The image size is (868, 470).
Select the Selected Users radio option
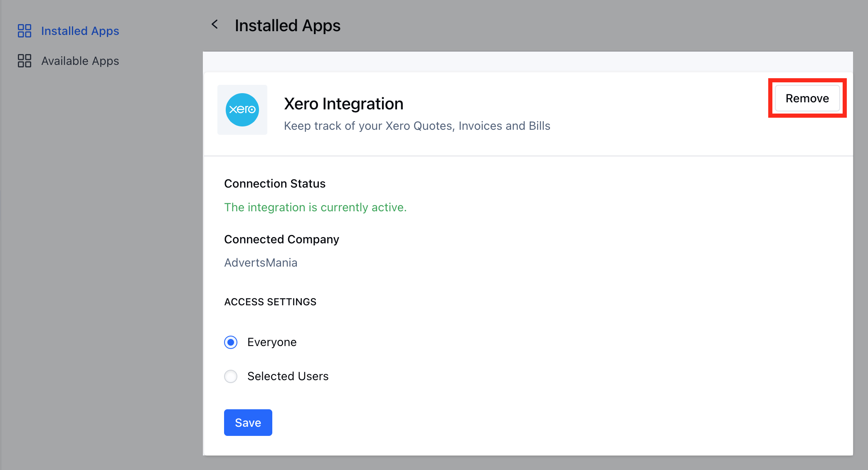click(231, 376)
